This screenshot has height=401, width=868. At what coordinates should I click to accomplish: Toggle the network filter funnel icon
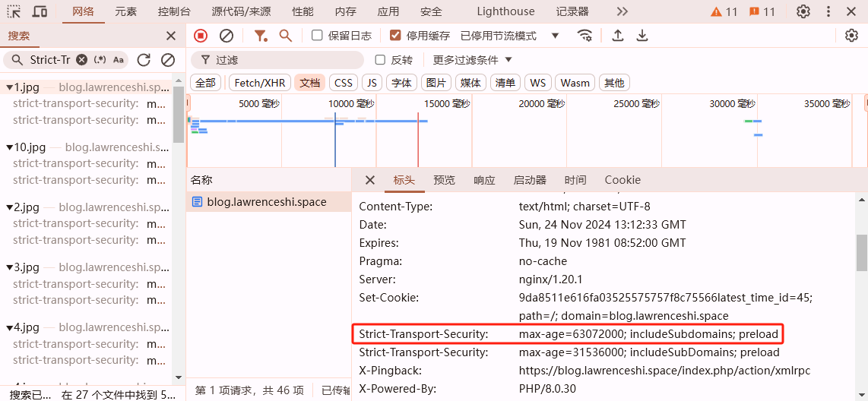point(261,36)
